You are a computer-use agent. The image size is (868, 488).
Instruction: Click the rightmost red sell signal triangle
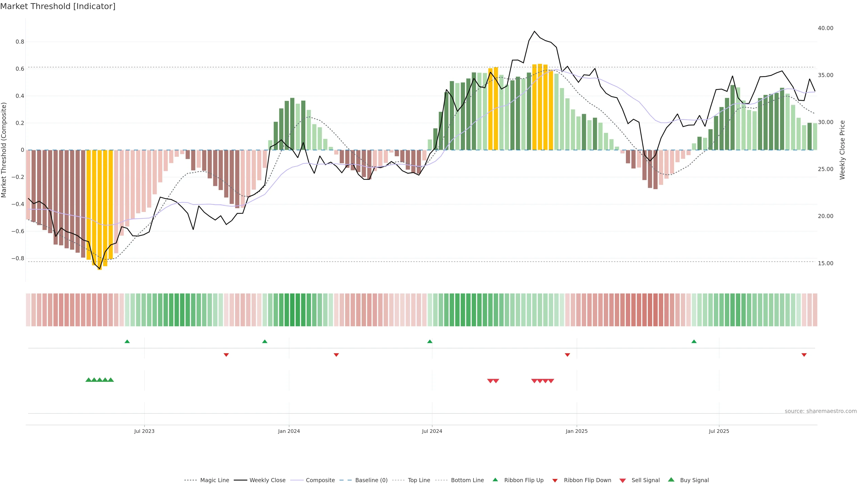(551, 381)
